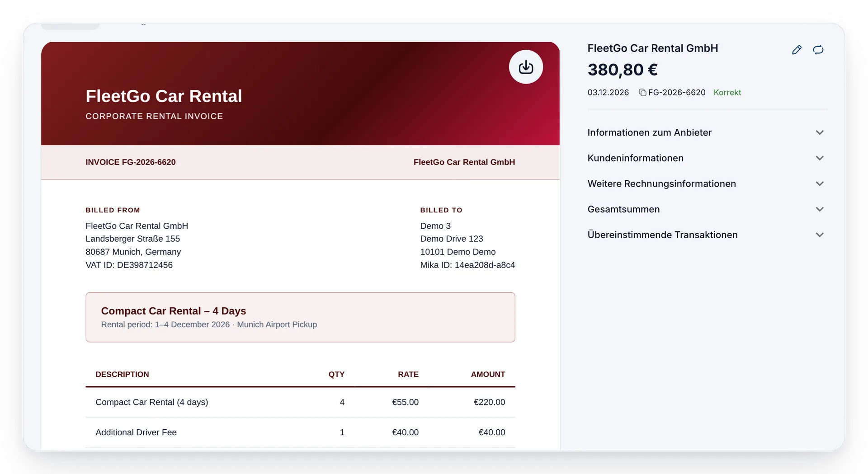
Task: Select Compact Car Rental (4 days) row description
Action: click(151, 402)
